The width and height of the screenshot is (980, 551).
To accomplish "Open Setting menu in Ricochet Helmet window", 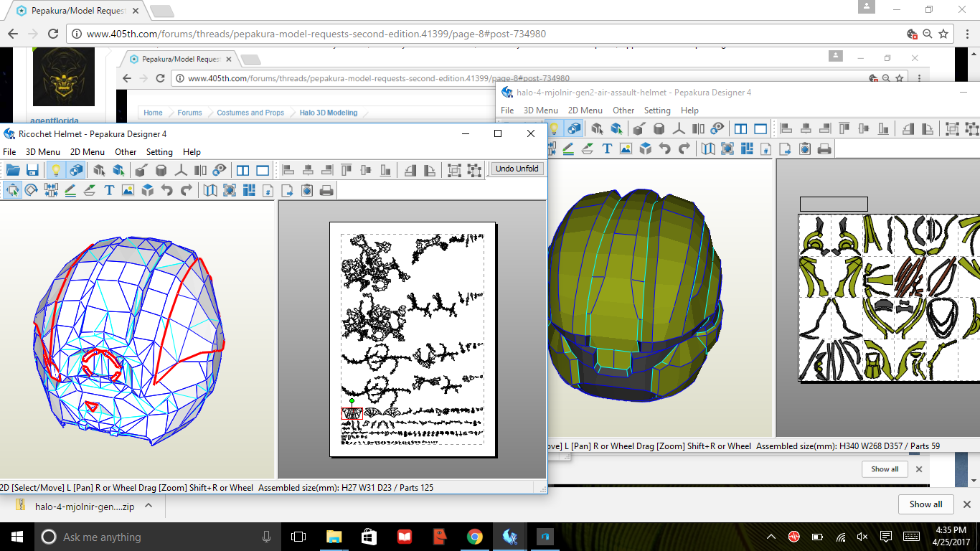I will click(x=159, y=152).
